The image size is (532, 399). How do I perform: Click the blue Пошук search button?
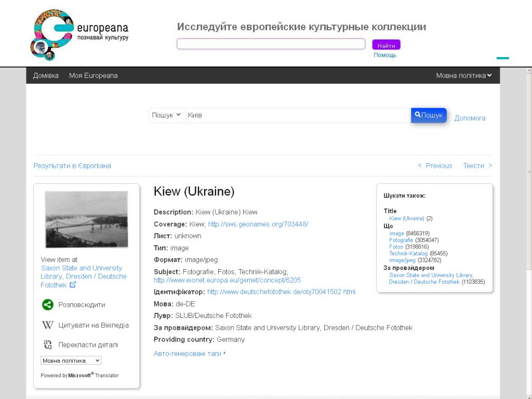pos(429,115)
